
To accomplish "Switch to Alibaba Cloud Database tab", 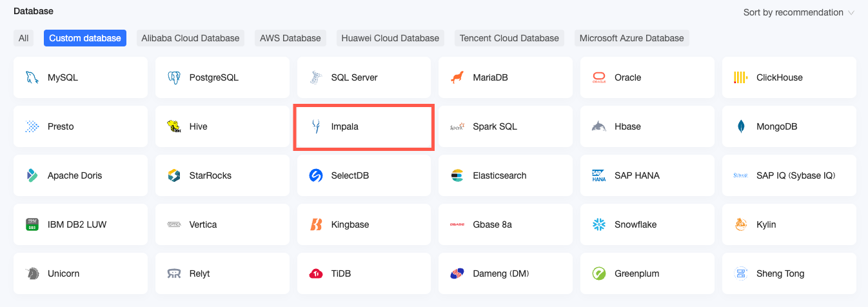I will pos(190,38).
